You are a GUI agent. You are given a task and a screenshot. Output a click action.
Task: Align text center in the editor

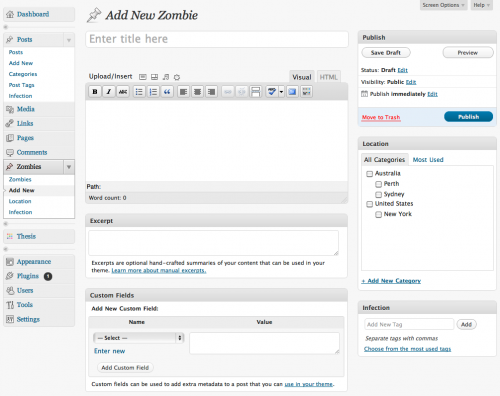click(197, 92)
